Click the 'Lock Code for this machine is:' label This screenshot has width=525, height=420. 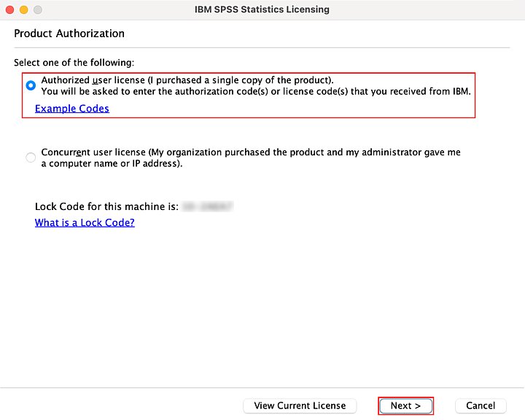(106, 206)
